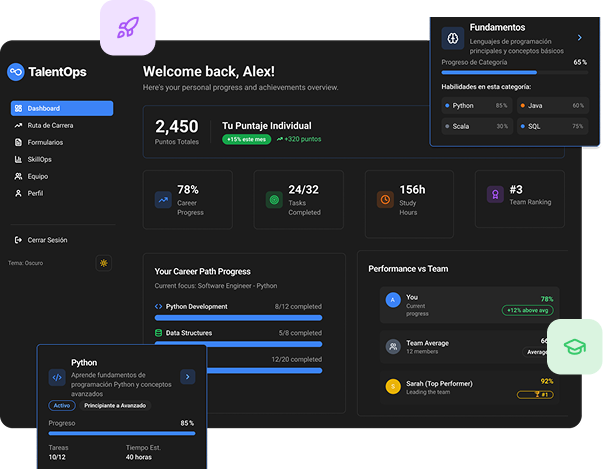Screen dimensions: 603x469
Task: Open the Dashboard menu item
Action: (x=62, y=108)
